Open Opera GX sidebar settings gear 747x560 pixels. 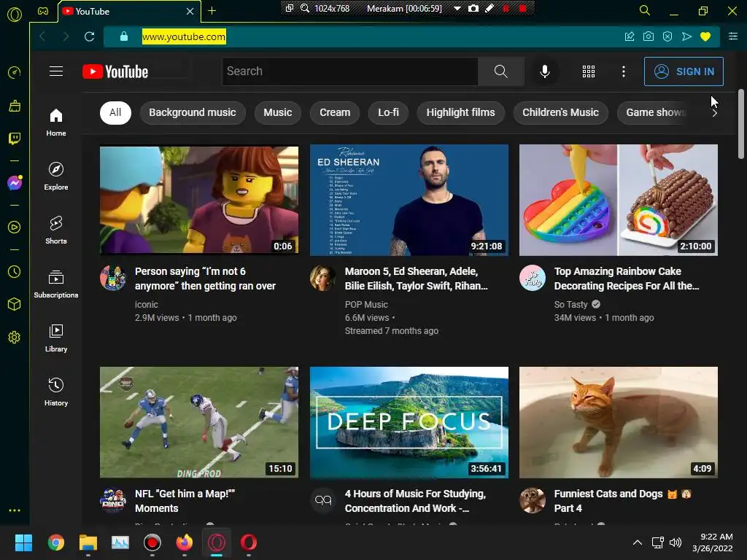15,337
